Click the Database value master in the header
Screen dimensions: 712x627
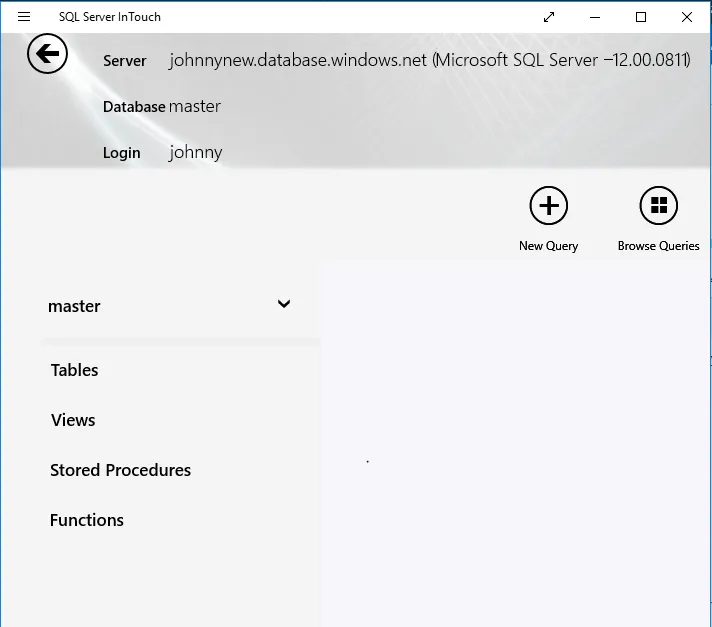tap(195, 106)
